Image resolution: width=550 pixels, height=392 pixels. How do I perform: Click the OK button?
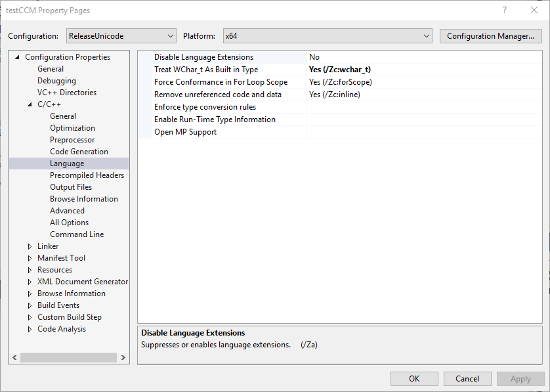pos(413,379)
